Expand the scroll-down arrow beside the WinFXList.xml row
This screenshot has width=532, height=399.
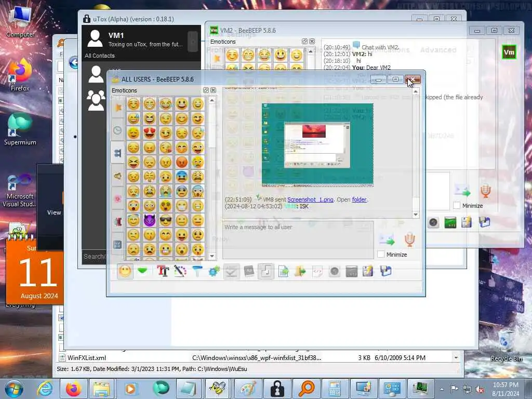click(x=456, y=357)
